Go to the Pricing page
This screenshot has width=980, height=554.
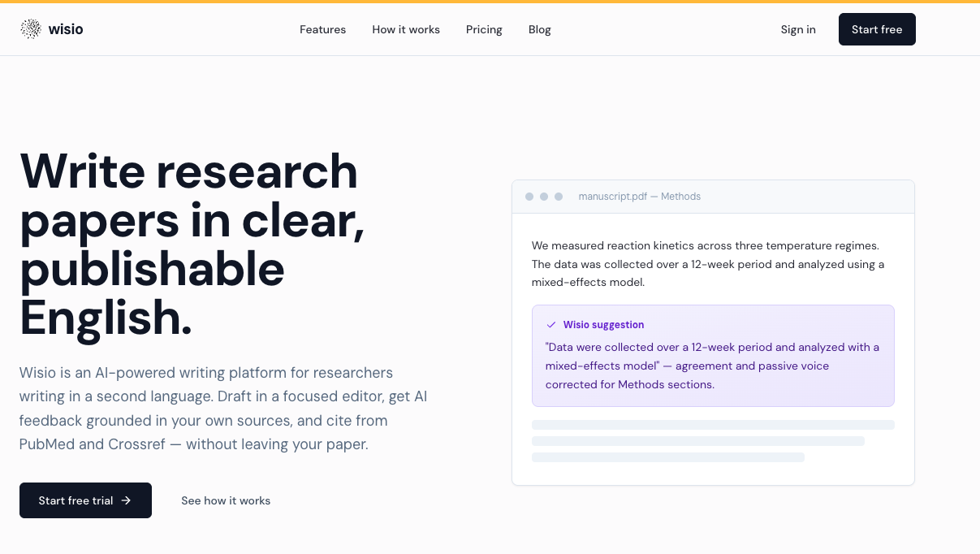(x=484, y=29)
